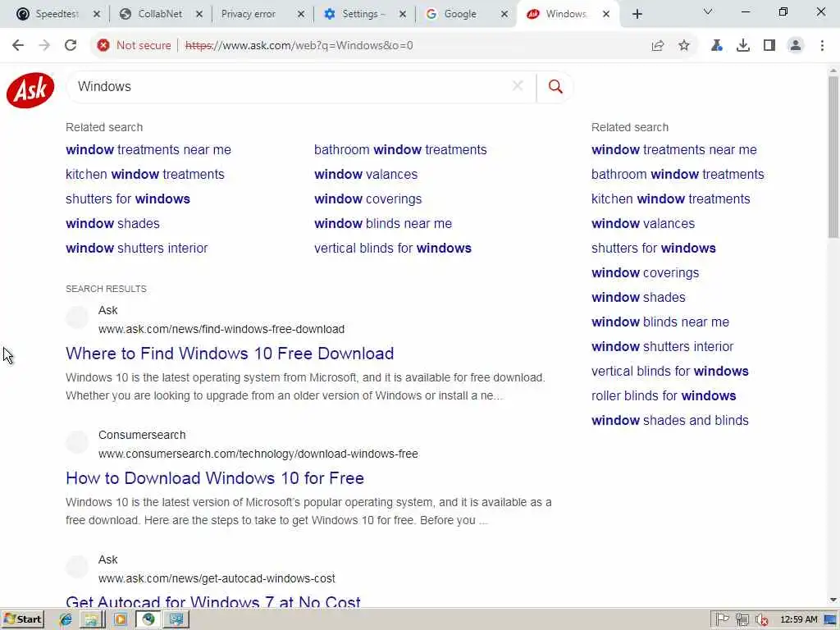Close the Privacy error tab
This screenshot has width=840, height=630.
pyautogui.click(x=301, y=15)
